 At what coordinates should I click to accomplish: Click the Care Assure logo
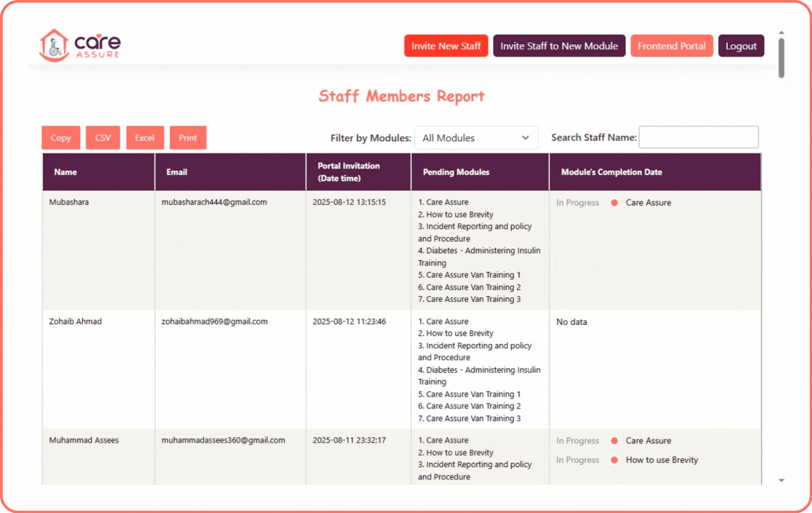pos(80,44)
